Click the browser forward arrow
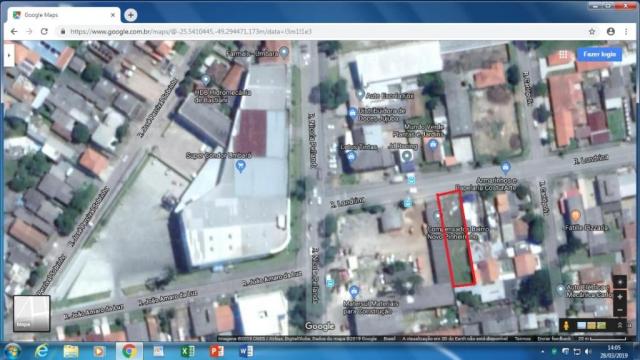This screenshot has height=360, width=640. coord(29,31)
